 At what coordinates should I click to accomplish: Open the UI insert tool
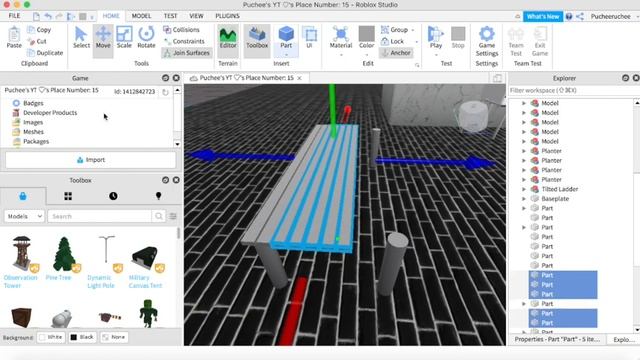(309, 37)
